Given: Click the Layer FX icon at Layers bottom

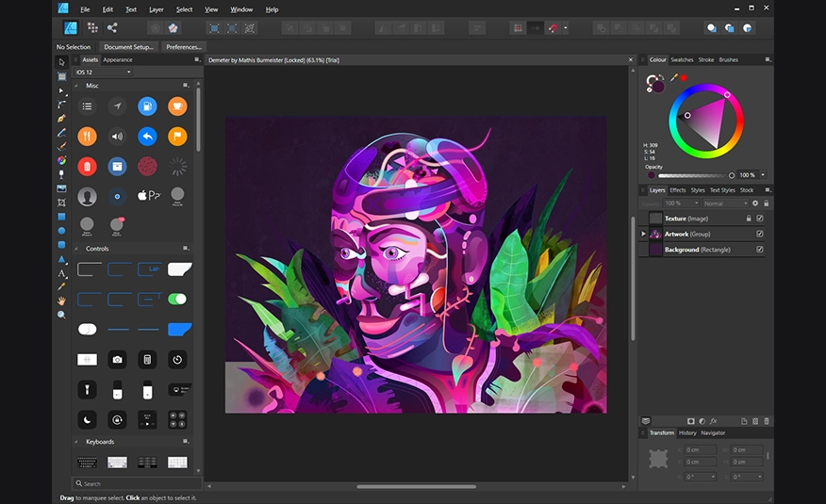Looking at the screenshot, I should [x=713, y=421].
